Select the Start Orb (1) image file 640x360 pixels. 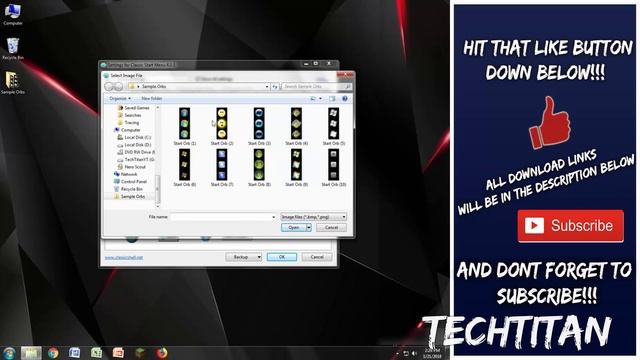184,126
